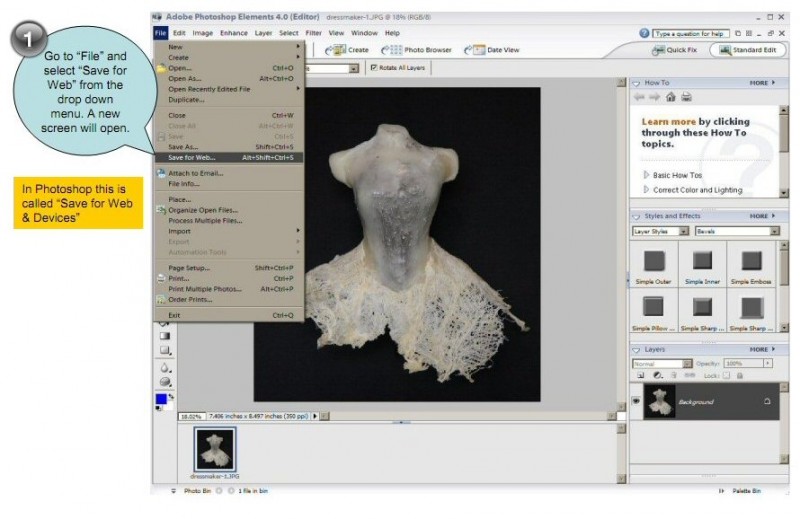
Task: Click the How To print icon
Action: 687,97
